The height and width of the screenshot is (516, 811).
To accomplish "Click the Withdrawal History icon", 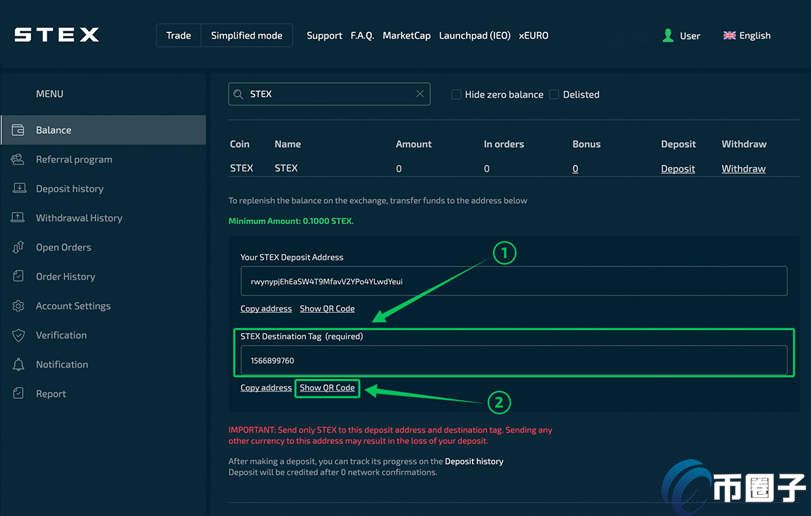I will [18, 218].
